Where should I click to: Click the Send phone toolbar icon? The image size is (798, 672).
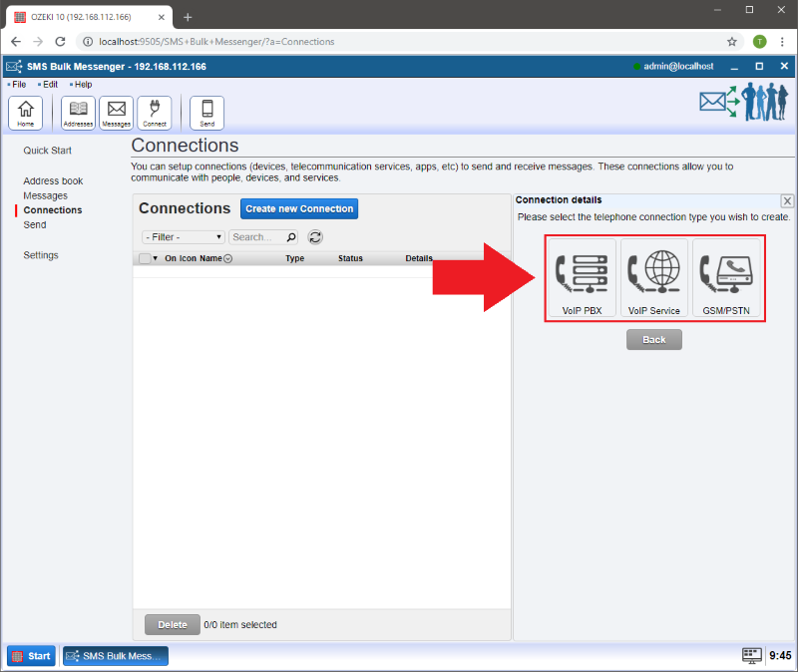pos(207,113)
